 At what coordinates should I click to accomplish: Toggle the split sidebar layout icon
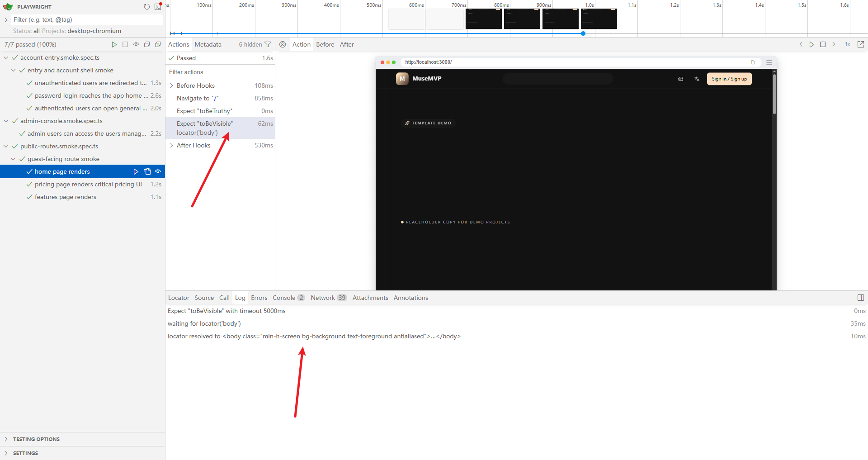(861, 298)
